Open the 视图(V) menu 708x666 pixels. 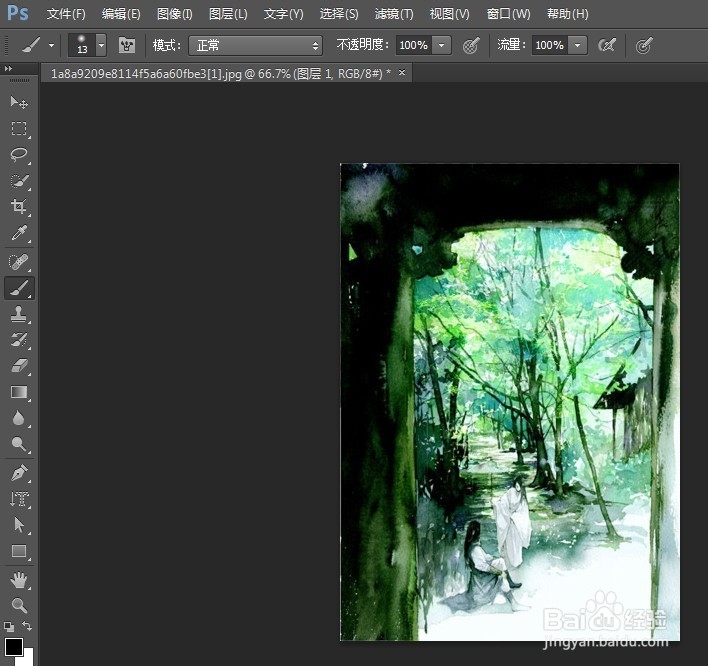point(449,14)
